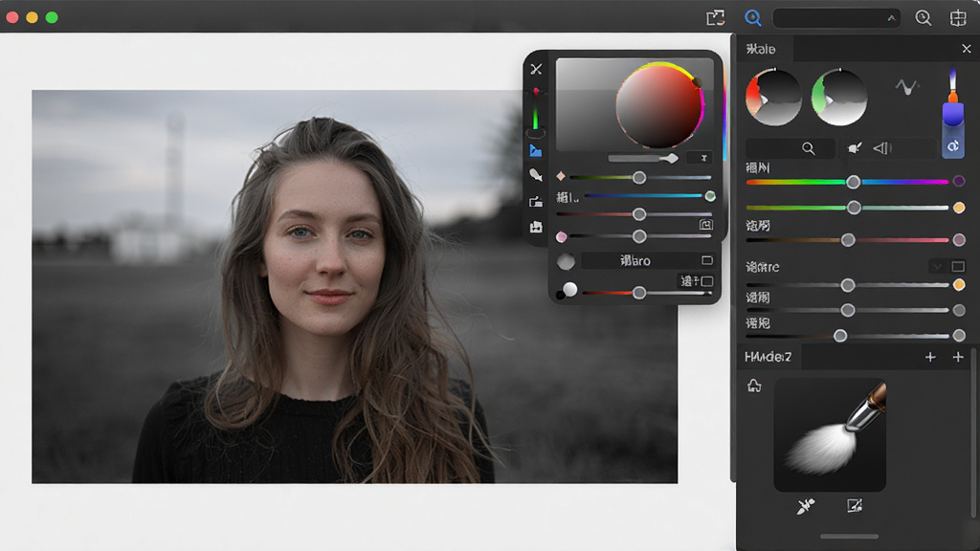980x551 pixels.
Task: Toggle the square checkbox beside the right panel chevron
Action: point(958,267)
